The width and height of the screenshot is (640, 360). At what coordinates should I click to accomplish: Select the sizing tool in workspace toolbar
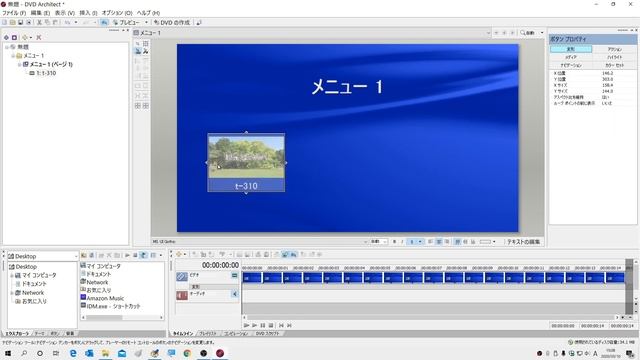[x=145, y=43]
